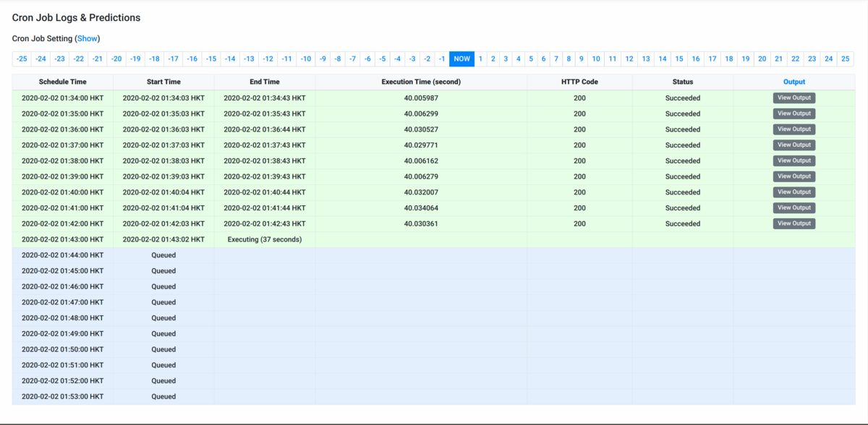Select execution time value 40.034064
868x425 pixels.
[421, 208]
